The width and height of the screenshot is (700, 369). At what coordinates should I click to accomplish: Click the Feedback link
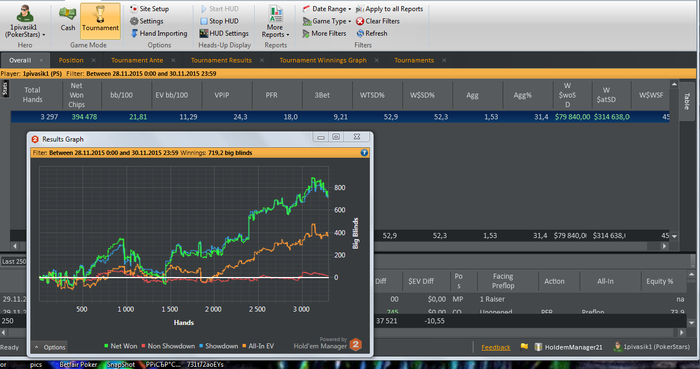pos(496,347)
